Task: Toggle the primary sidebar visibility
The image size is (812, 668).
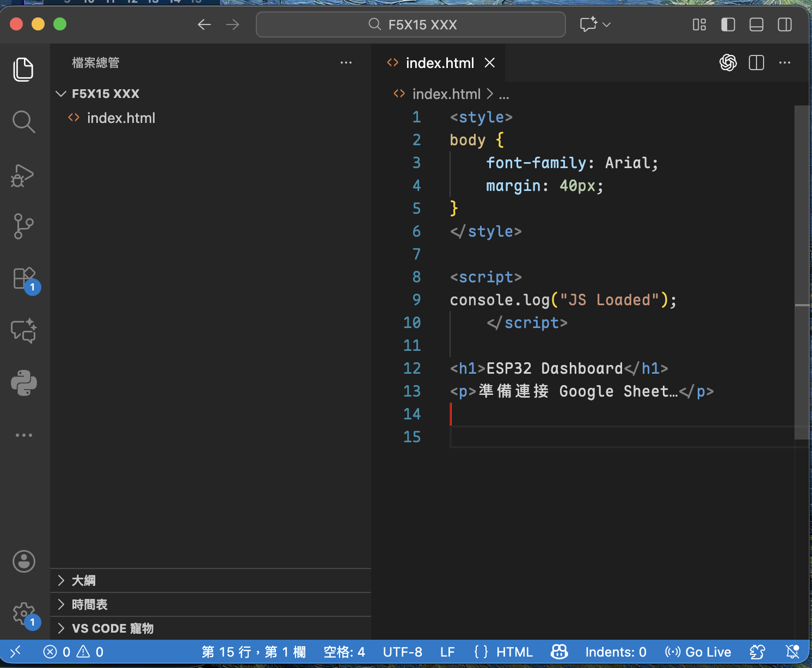Action: [x=728, y=24]
